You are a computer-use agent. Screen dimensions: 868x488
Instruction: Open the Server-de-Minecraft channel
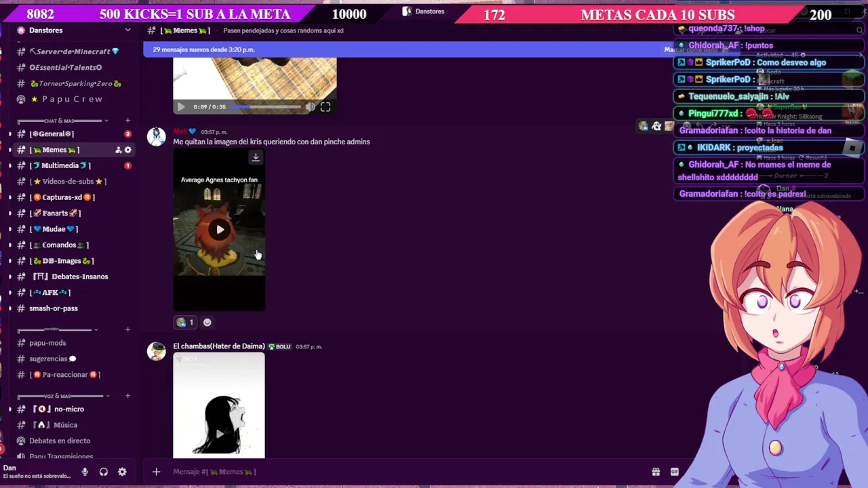[x=73, y=52]
